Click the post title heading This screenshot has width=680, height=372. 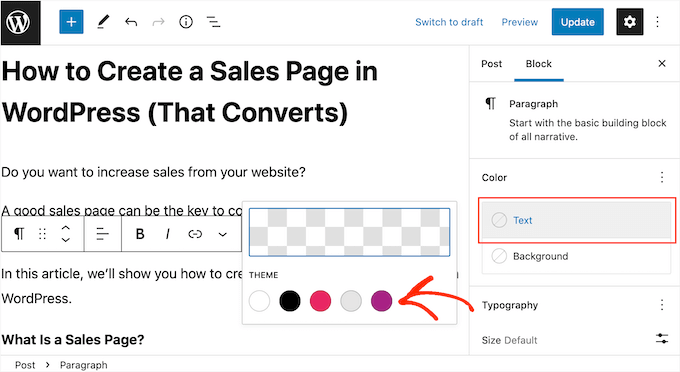tap(190, 92)
